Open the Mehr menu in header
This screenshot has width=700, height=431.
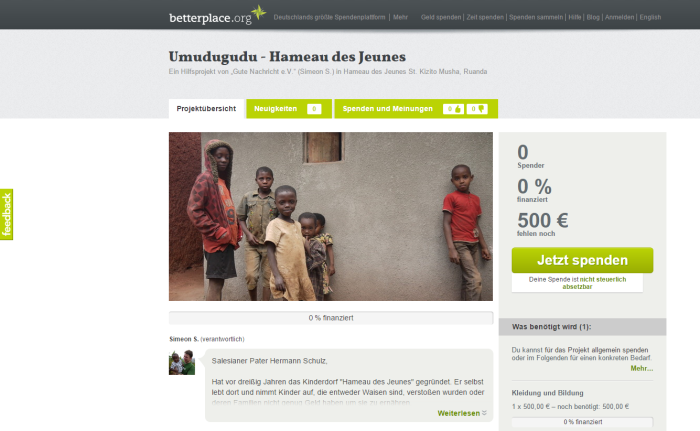pyautogui.click(x=400, y=17)
